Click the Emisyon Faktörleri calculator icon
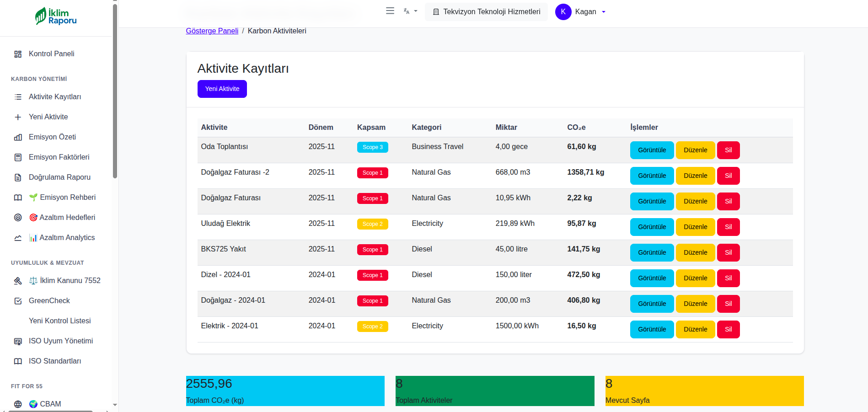This screenshot has height=412, width=868. (18, 157)
